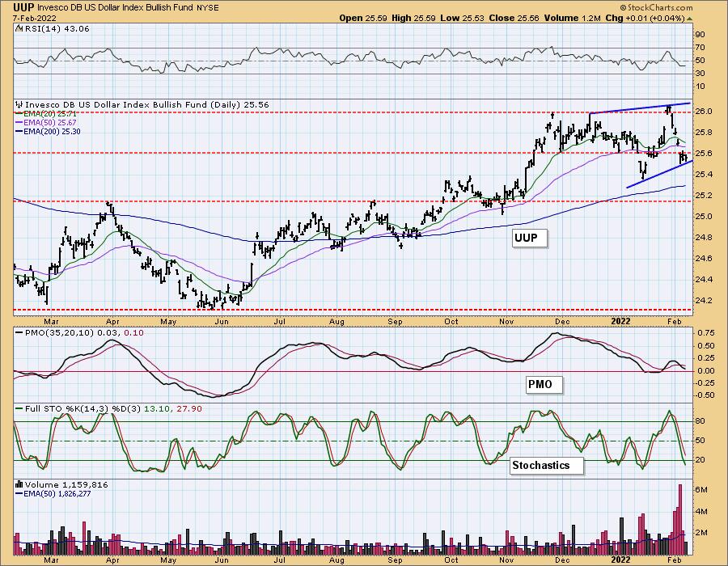Click the green EMA(20) legend line swatch
This screenshot has height=566, width=728.
tap(19, 114)
